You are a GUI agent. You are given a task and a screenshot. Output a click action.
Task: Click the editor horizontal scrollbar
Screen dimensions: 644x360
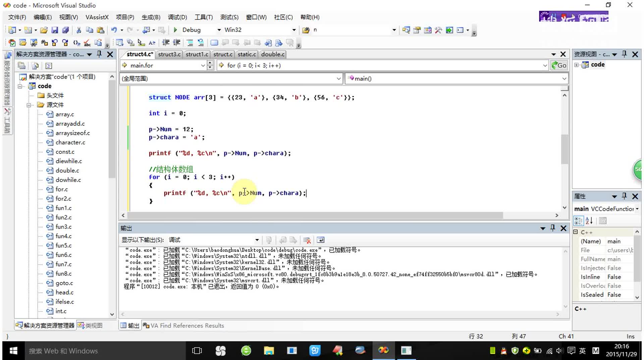pos(315,215)
